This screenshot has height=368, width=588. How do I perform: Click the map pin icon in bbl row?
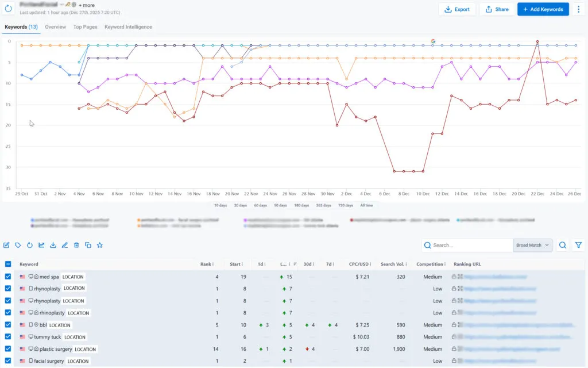(36, 325)
